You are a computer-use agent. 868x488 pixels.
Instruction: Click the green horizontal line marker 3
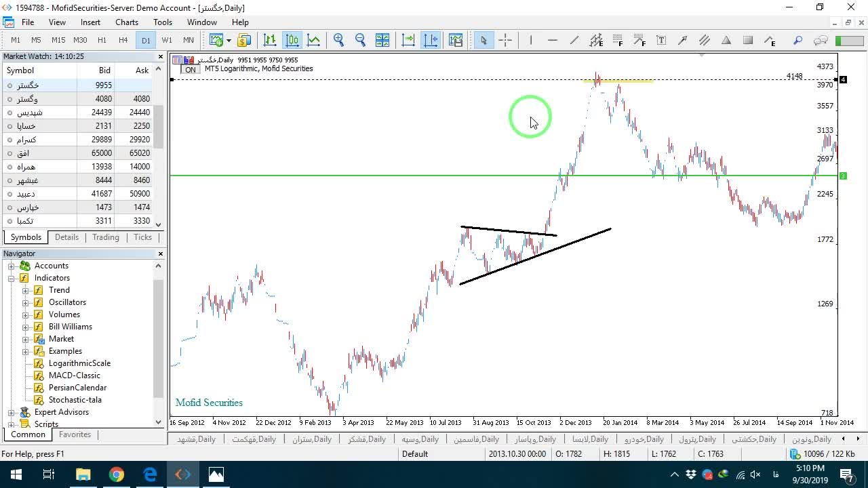843,176
